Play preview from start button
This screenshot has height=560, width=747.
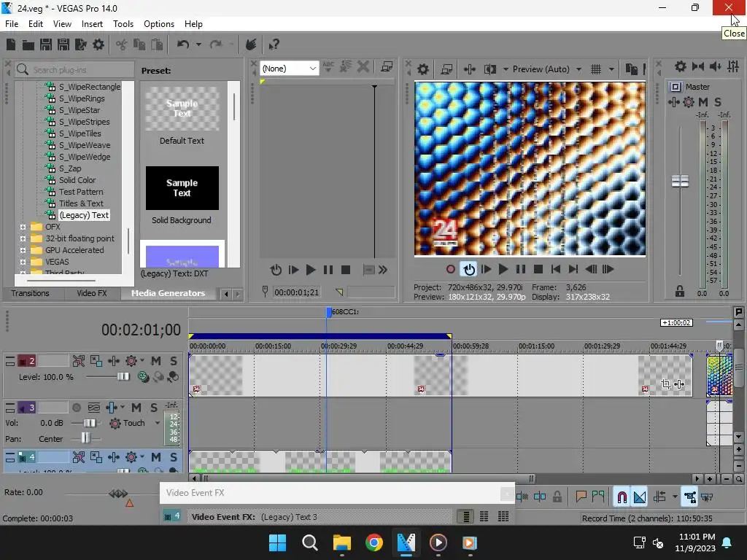(486, 270)
